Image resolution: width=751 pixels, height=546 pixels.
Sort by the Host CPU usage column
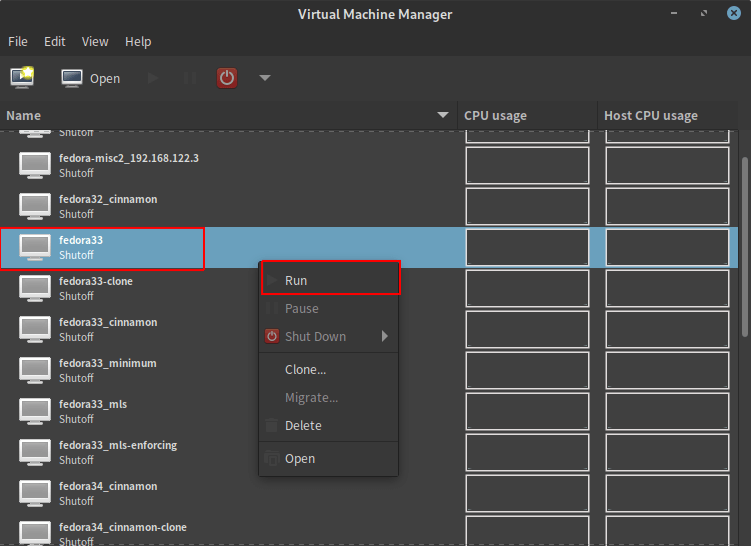click(667, 115)
